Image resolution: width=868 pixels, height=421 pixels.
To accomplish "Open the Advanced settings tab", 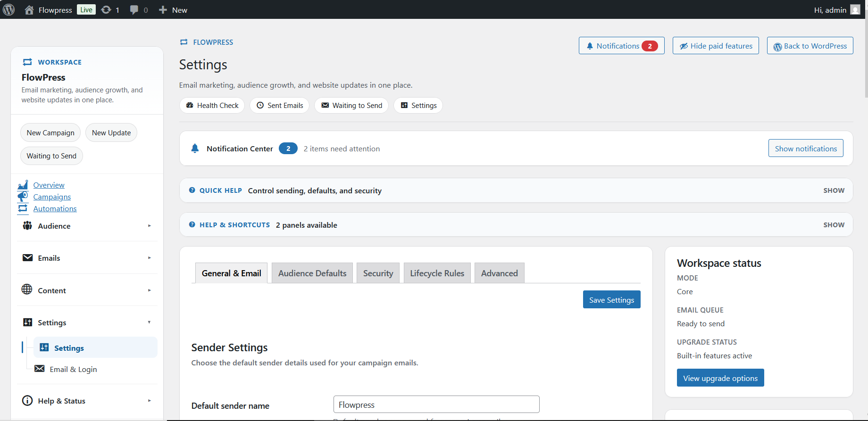I will coord(499,273).
